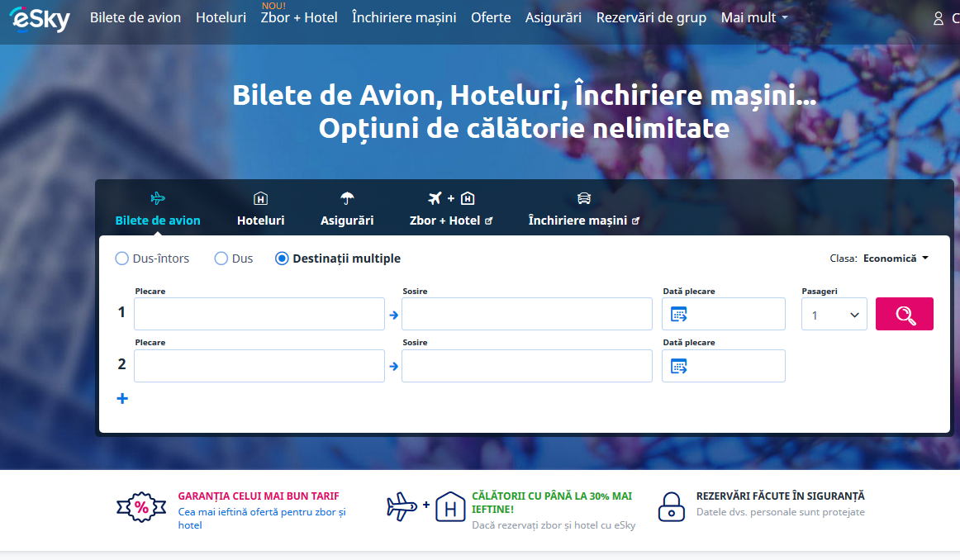Click arrow icon between first Plecare and Sosire
This screenshot has width=960, height=560.
coord(393,315)
